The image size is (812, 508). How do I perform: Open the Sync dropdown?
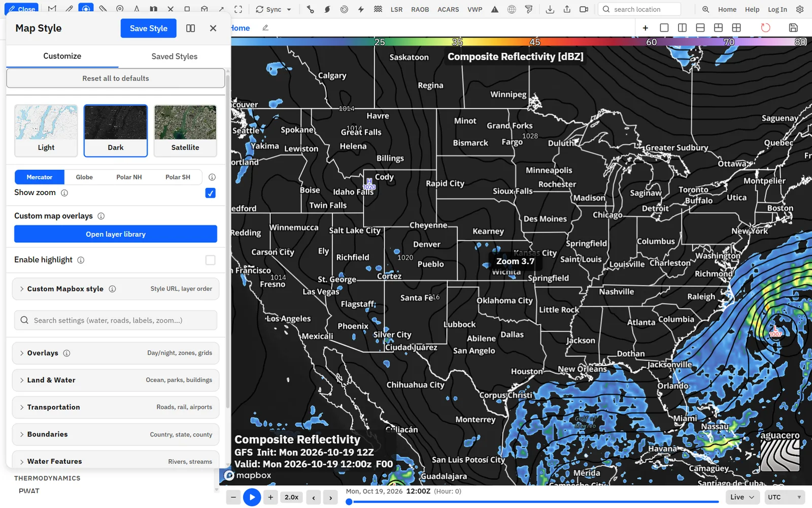click(x=274, y=9)
